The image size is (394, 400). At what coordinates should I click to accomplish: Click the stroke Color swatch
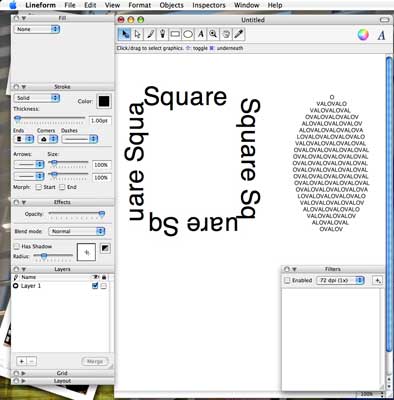[x=104, y=101]
